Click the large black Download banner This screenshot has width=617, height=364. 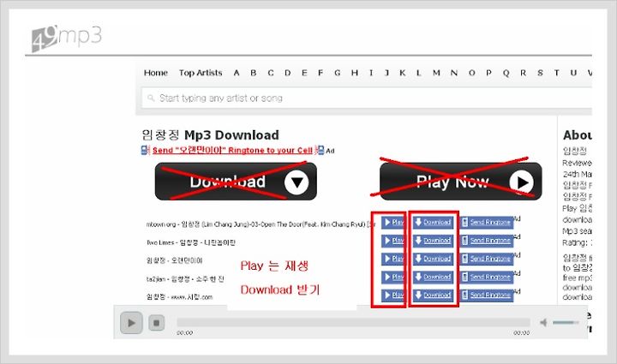(236, 182)
